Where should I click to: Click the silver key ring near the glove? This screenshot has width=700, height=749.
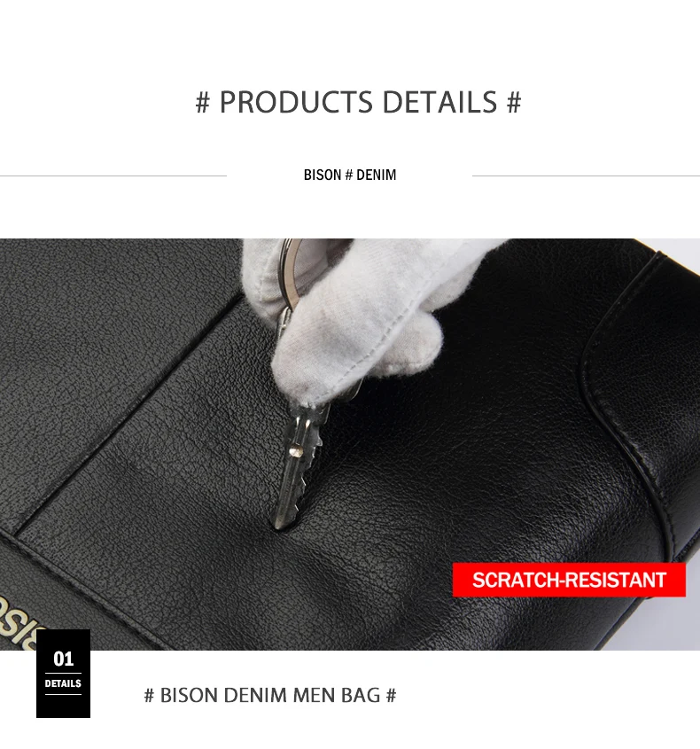(x=292, y=275)
